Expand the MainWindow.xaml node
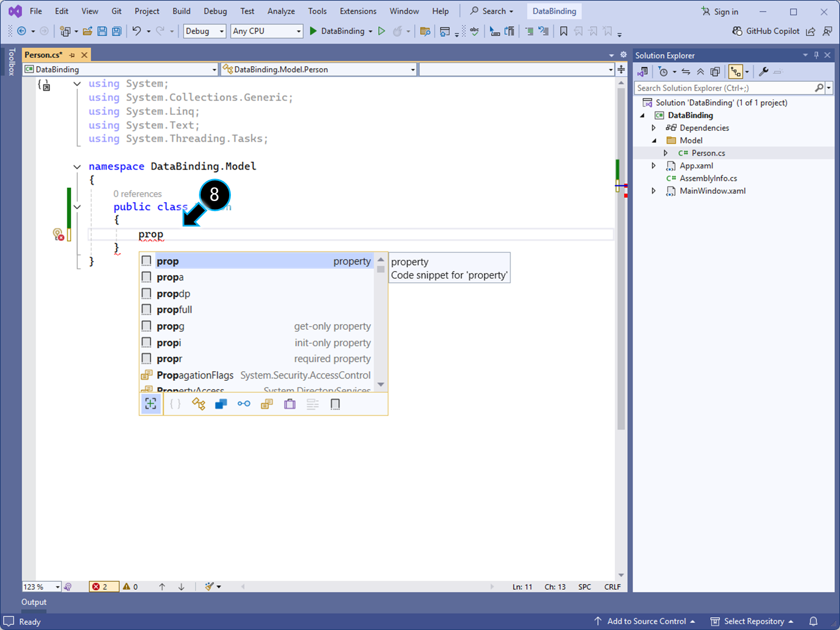This screenshot has width=840, height=630. coord(654,191)
